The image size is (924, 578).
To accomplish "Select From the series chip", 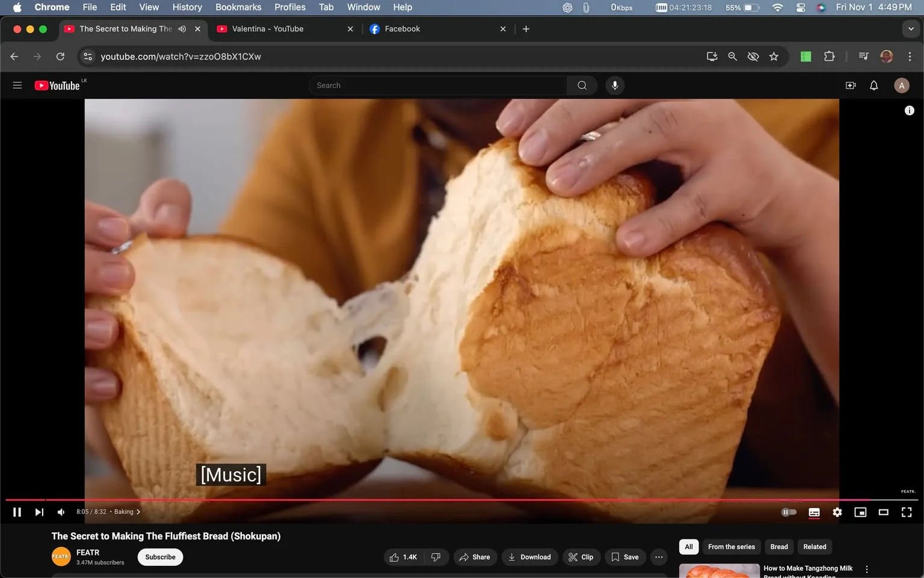I will (731, 547).
